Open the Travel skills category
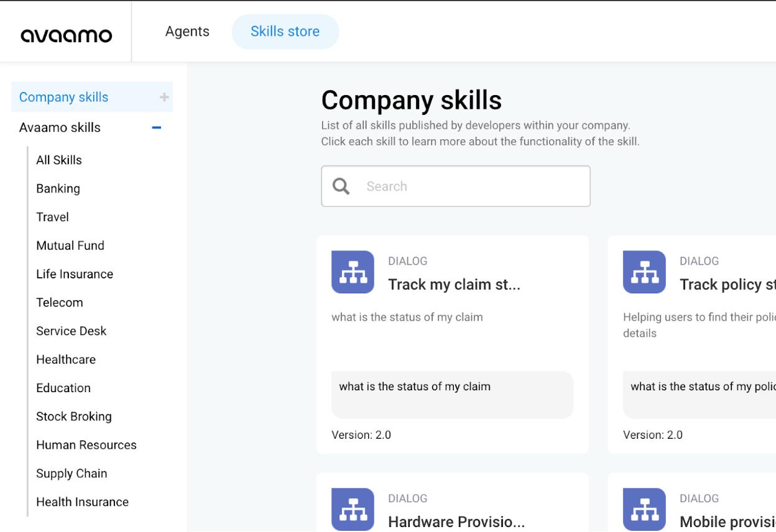The height and width of the screenshot is (532, 776). 52,217
